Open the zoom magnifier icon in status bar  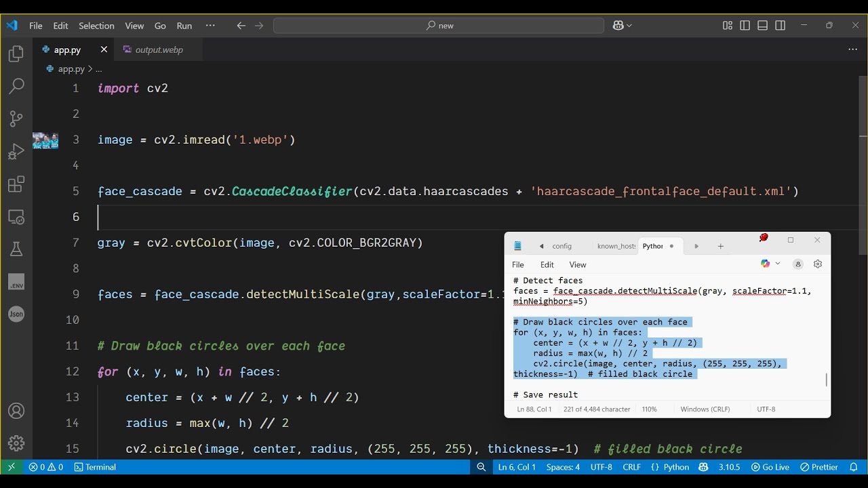coord(481,467)
